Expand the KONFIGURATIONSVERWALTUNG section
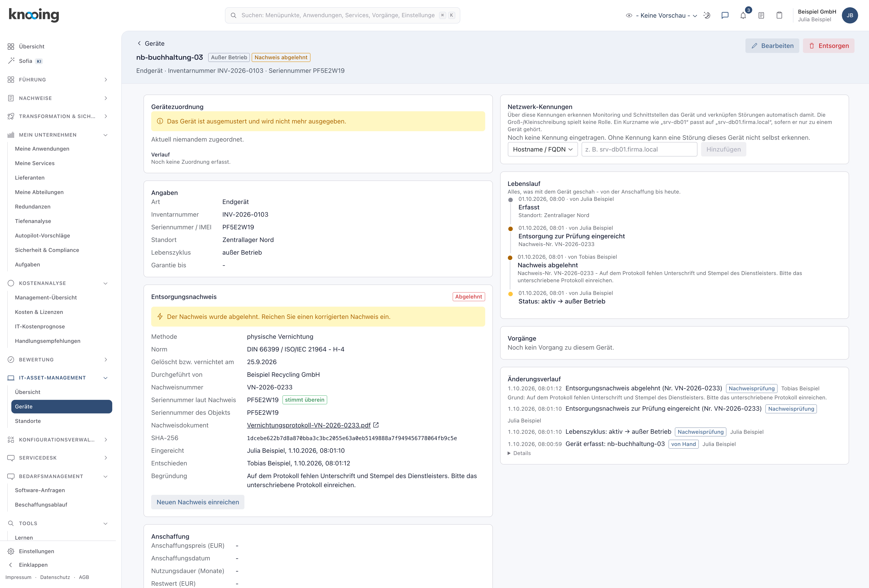Screen dimensions: 869x588 pyautogui.click(x=58, y=440)
